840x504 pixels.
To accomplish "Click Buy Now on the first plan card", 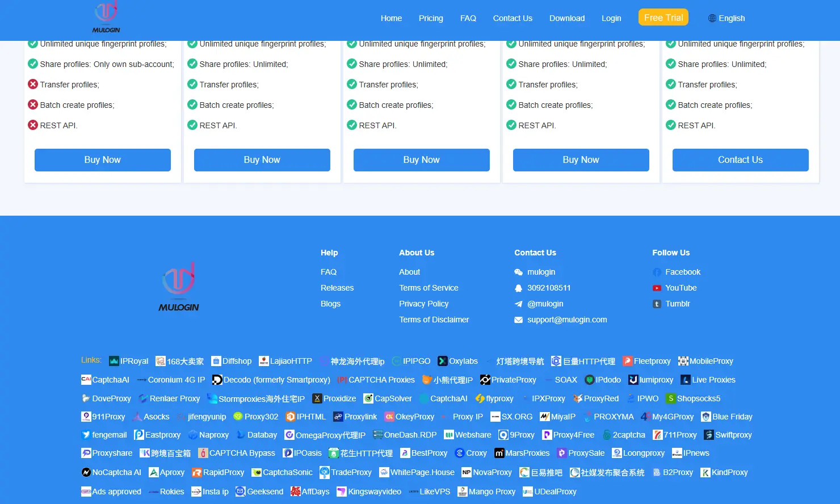I will tap(103, 160).
